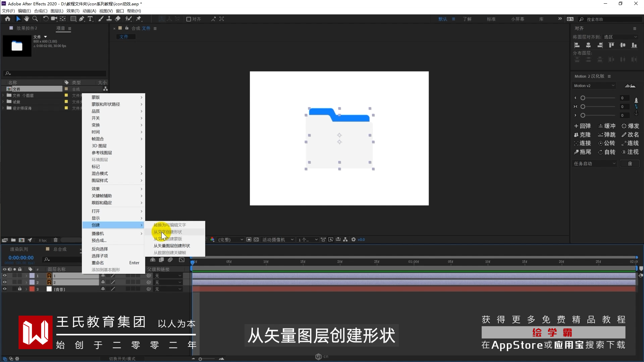Select the Hand tool
644x362 pixels.
pos(26,19)
